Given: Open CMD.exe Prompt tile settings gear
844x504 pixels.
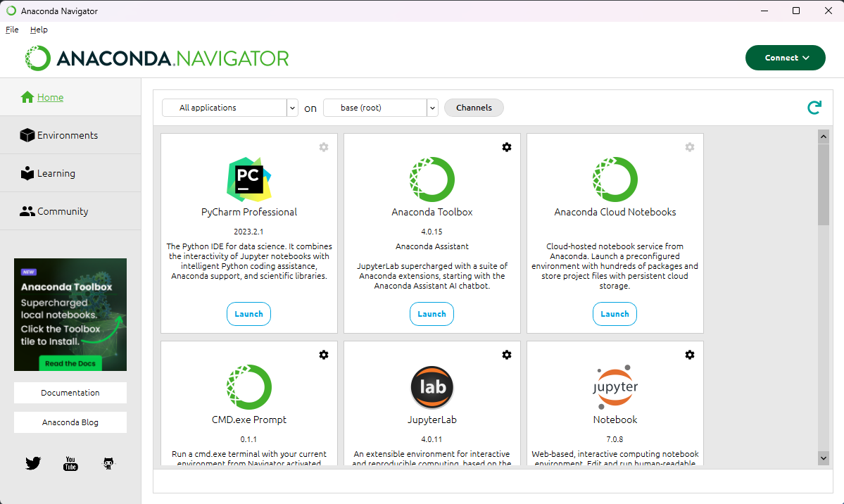Looking at the screenshot, I should pyautogui.click(x=324, y=355).
